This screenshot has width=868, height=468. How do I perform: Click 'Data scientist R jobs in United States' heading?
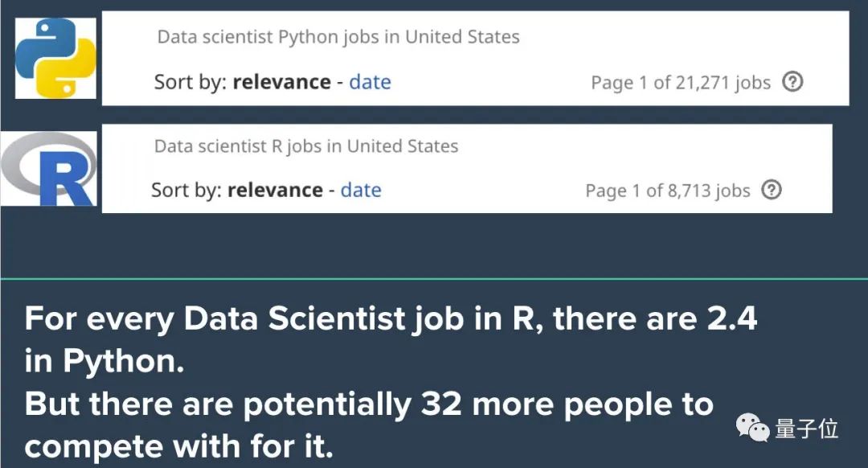pyautogui.click(x=305, y=146)
